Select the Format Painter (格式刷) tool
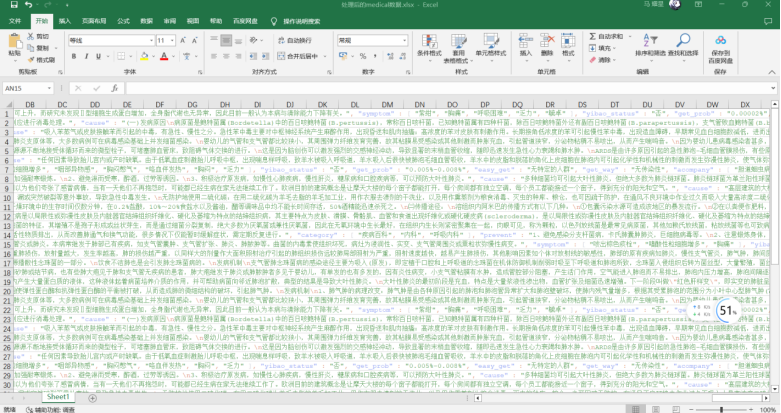The width and height of the screenshot is (781, 413). (41, 57)
